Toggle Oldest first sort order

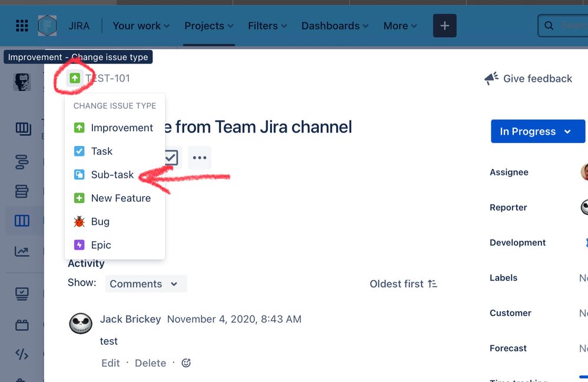coord(404,284)
